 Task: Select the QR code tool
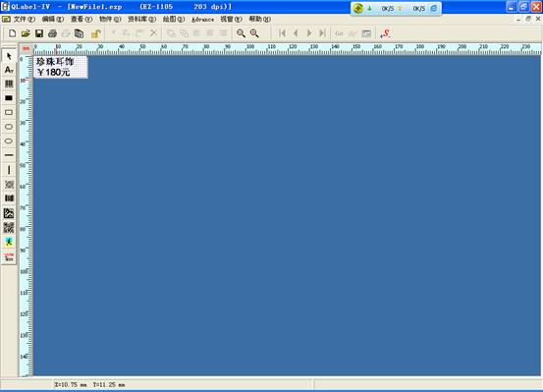[9, 228]
